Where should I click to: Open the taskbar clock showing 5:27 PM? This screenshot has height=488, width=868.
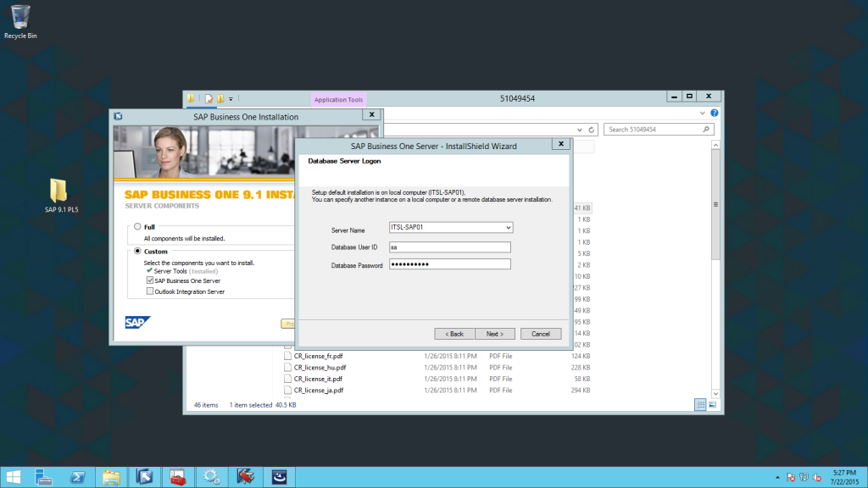pyautogui.click(x=844, y=478)
